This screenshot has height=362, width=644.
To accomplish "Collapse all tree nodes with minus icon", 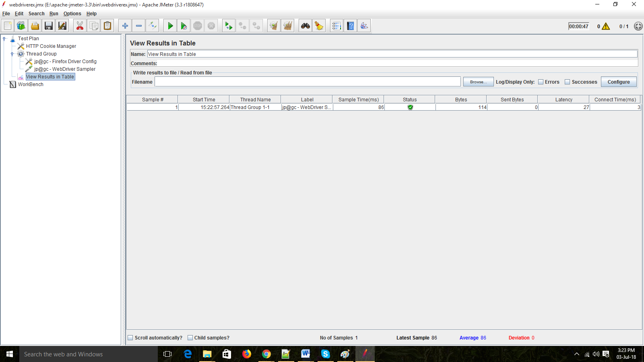I will [139, 26].
